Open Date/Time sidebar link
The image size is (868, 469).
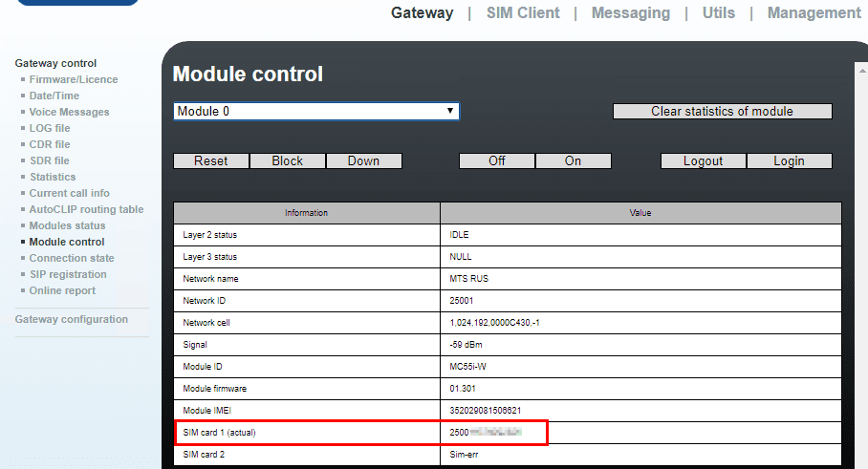tap(54, 96)
